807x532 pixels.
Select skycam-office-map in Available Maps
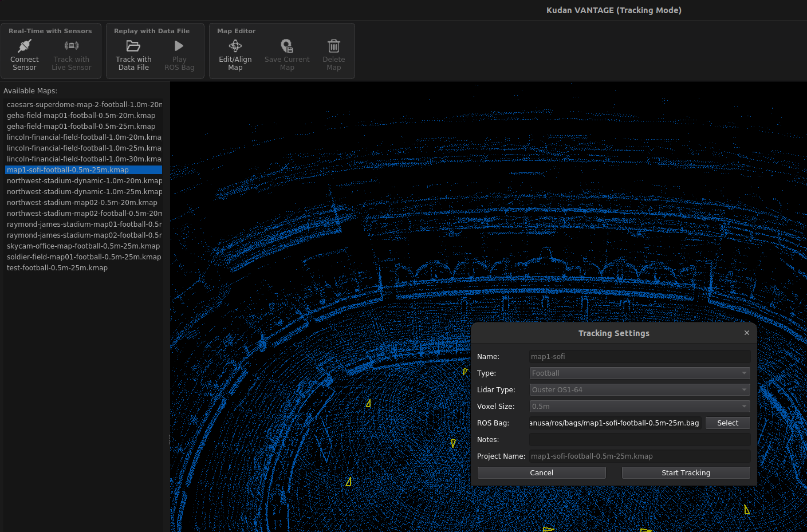84,246
